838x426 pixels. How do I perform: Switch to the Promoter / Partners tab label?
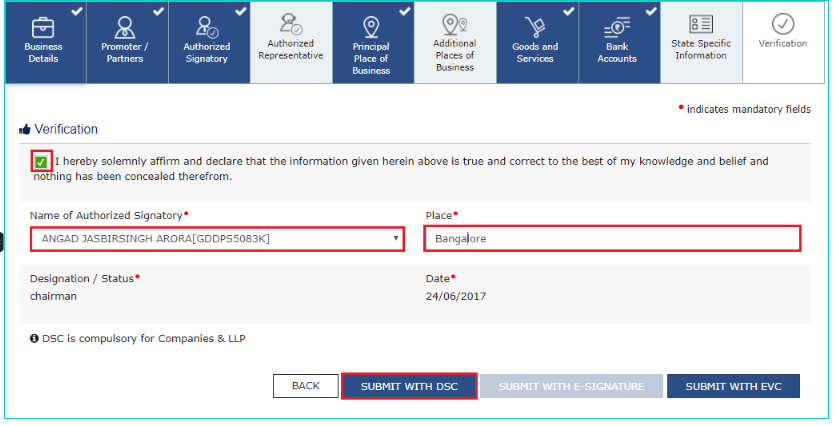pos(125,52)
